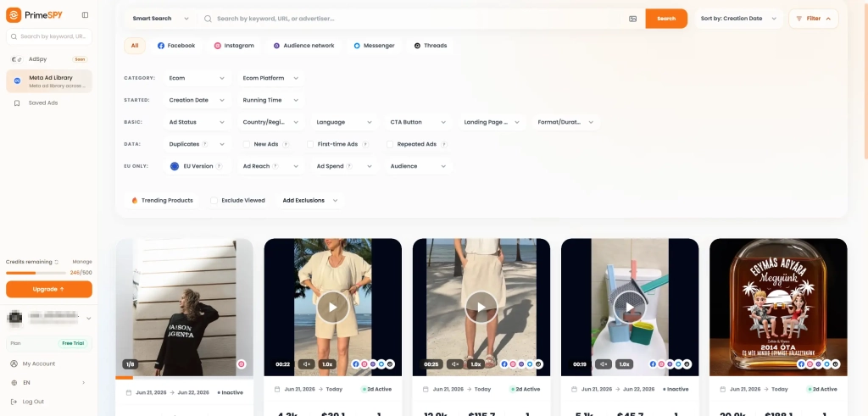Open the Sort by Creation Date dropdown
This screenshot has height=416, width=868.
click(738, 19)
